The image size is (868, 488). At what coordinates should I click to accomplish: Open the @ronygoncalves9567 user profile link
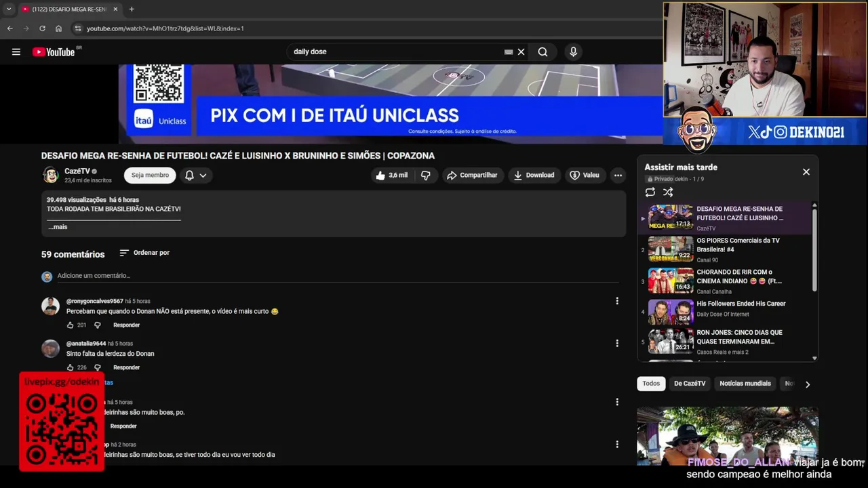click(94, 301)
